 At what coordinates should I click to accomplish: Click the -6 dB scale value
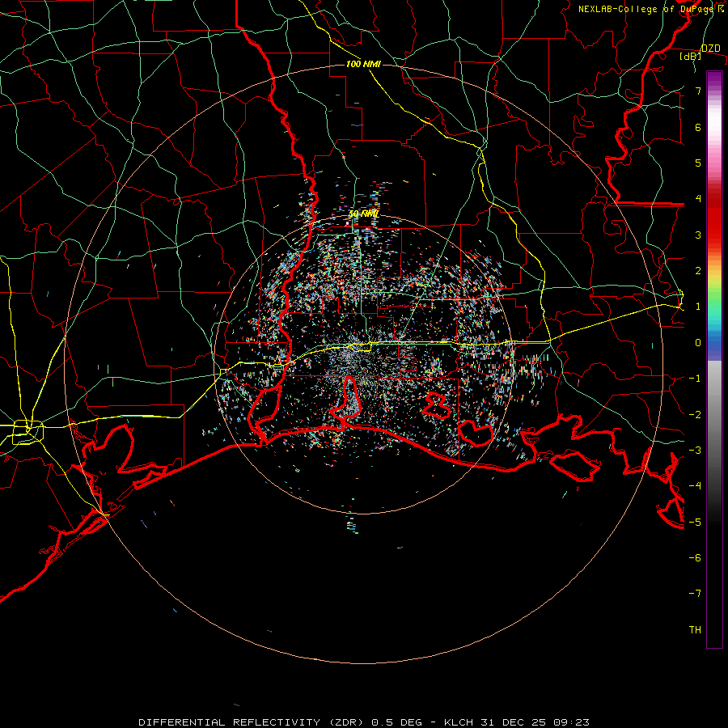[695, 558]
